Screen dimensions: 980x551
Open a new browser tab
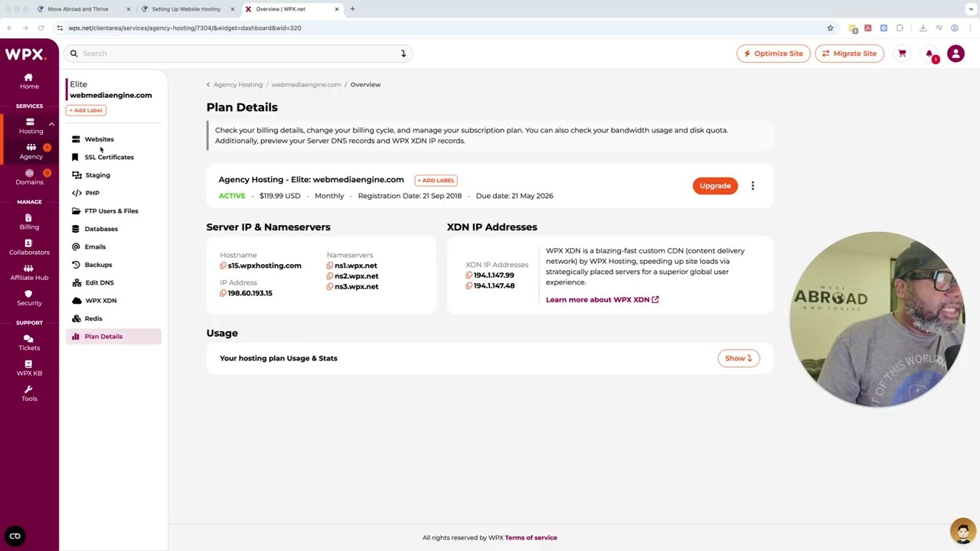coord(352,9)
